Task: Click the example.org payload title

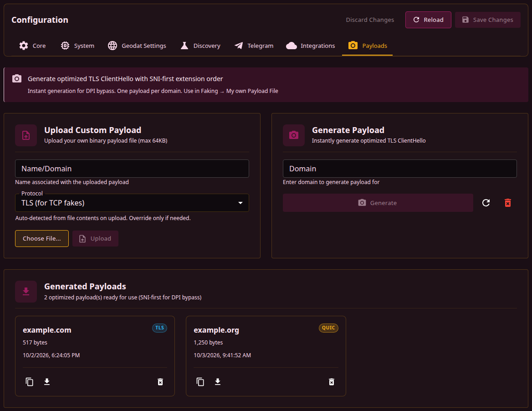Action: 216,330
